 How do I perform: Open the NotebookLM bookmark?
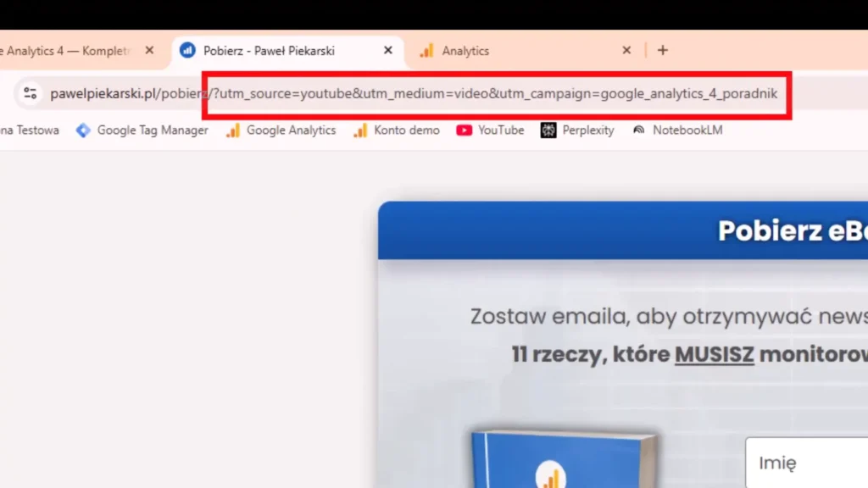point(677,130)
